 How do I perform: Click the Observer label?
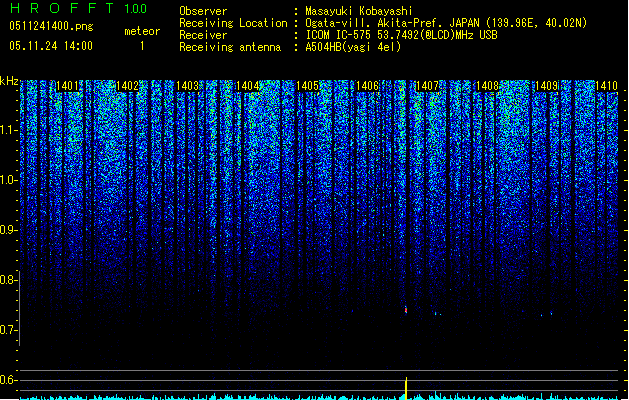tap(203, 11)
